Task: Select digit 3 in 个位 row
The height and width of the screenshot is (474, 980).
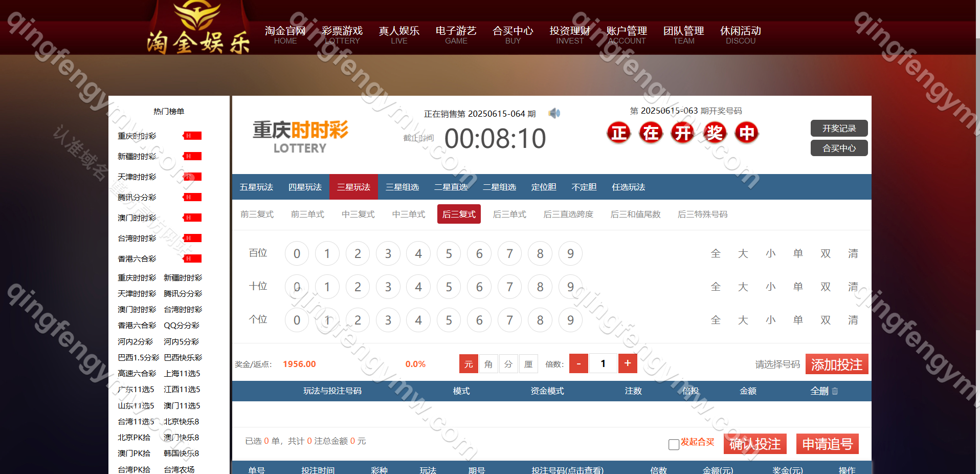Action: coord(388,320)
